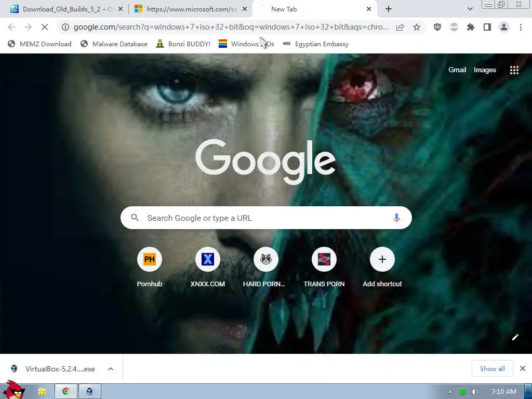This screenshot has height=399, width=532.
Task: Open the Egyptian Embassy bookmark
Action: point(315,44)
